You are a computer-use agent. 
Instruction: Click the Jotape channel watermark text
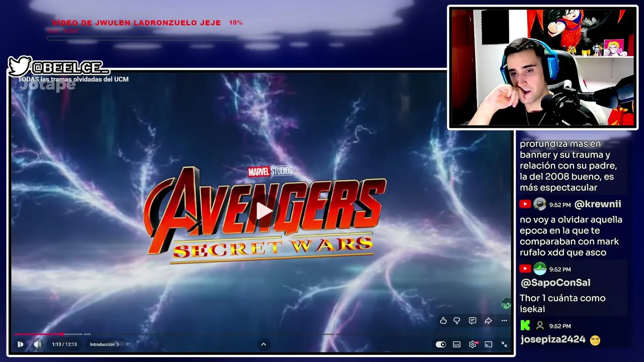tap(47, 85)
